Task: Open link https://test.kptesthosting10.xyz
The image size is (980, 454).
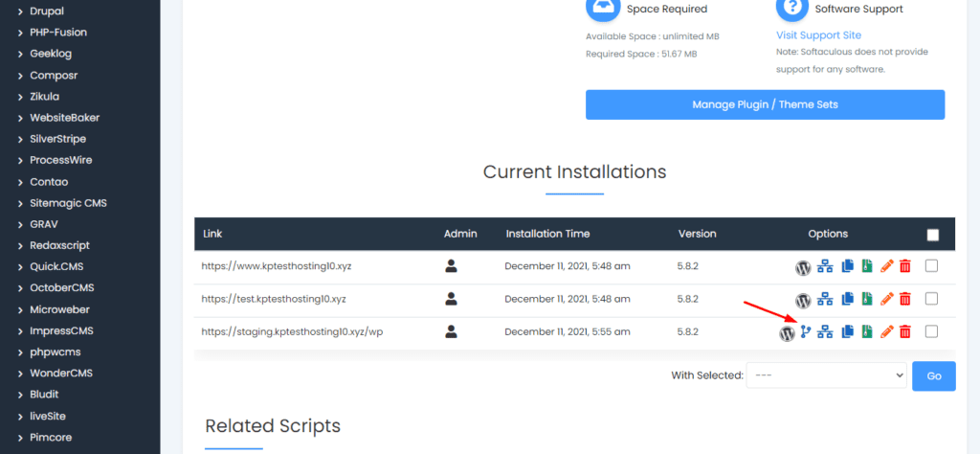Action: click(x=274, y=299)
